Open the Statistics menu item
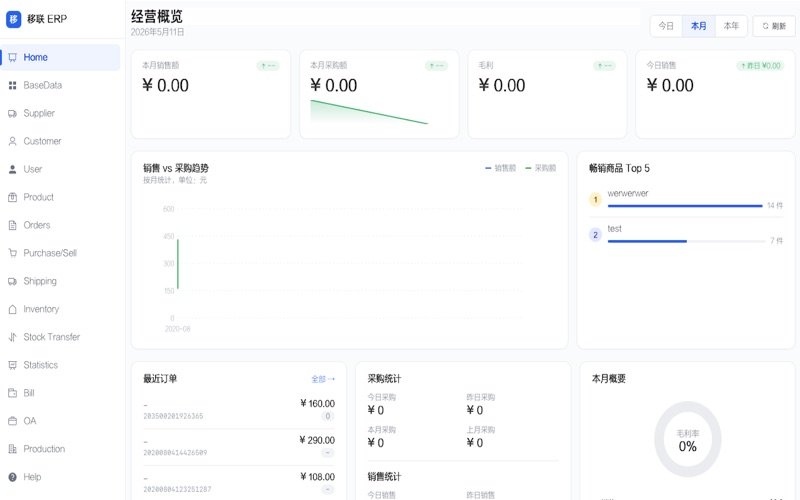800x500 pixels. pyautogui.click(x=61, y=365)
